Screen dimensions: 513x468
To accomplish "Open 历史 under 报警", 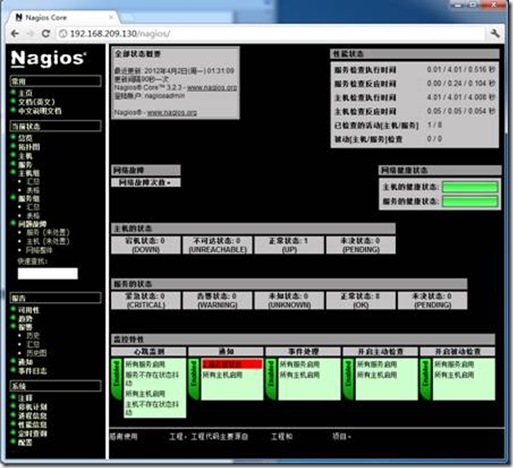I will click(x=33, y=336).
